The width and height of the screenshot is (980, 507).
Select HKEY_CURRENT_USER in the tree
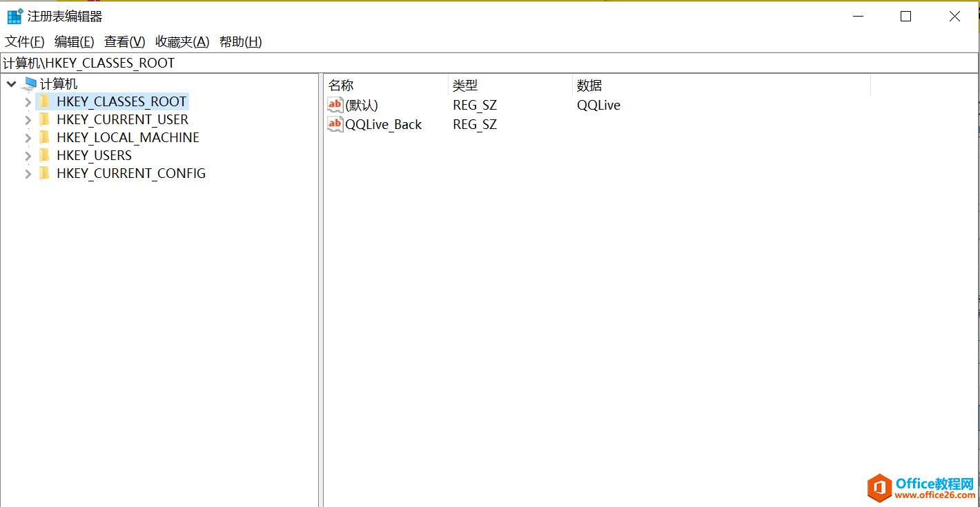(123, 119)
